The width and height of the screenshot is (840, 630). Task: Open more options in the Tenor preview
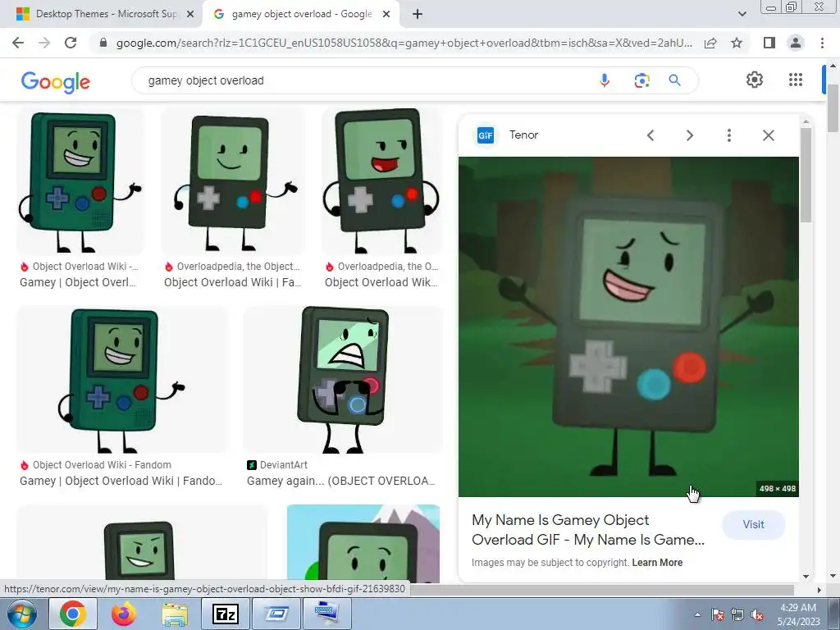tap(729, 135)
